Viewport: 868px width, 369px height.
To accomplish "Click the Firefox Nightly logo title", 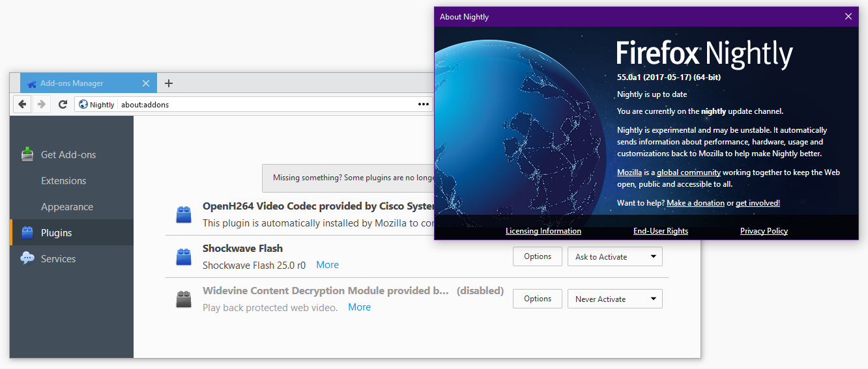I will tap(704, 53).
